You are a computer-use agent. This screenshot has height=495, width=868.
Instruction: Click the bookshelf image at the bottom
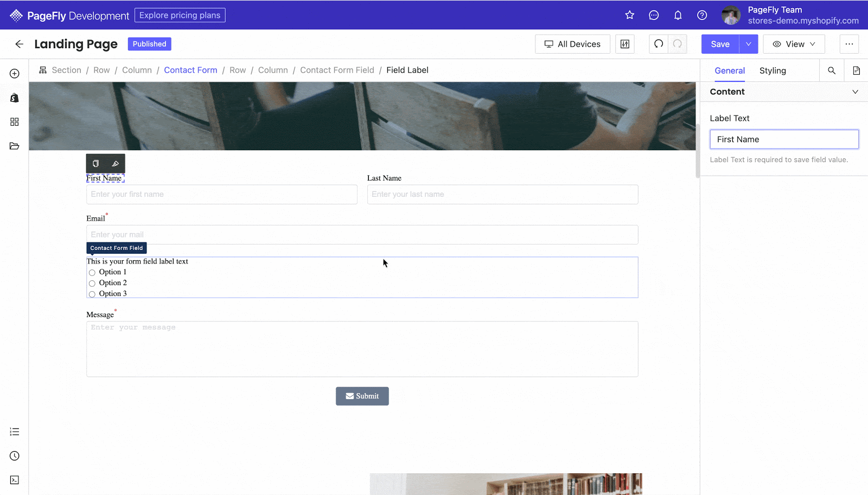point(506,484)
